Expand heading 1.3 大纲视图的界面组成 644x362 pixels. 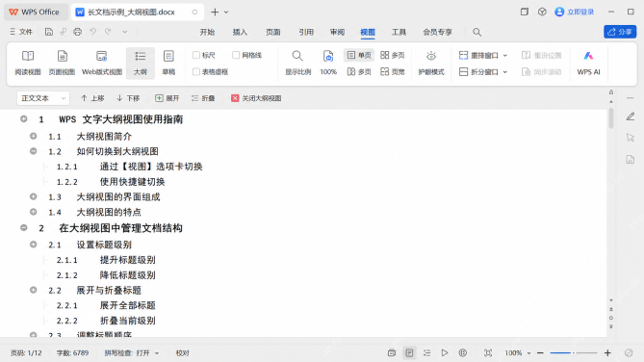[x=34, y=196]
